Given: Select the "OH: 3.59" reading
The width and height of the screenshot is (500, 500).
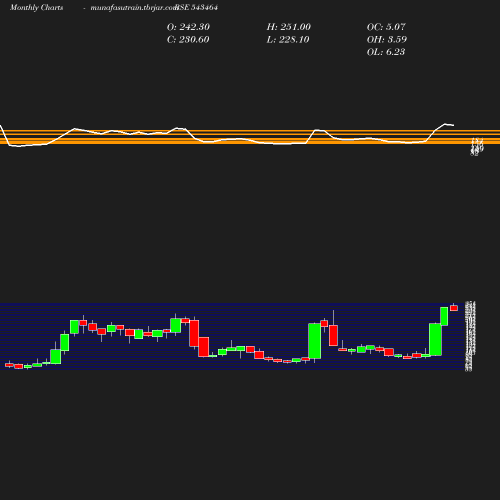Looking at the screenshot, I should 387,40.
